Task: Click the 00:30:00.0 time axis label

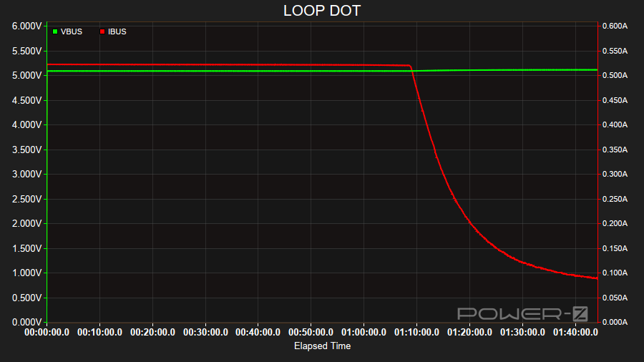Action: [x=205, y=333]
